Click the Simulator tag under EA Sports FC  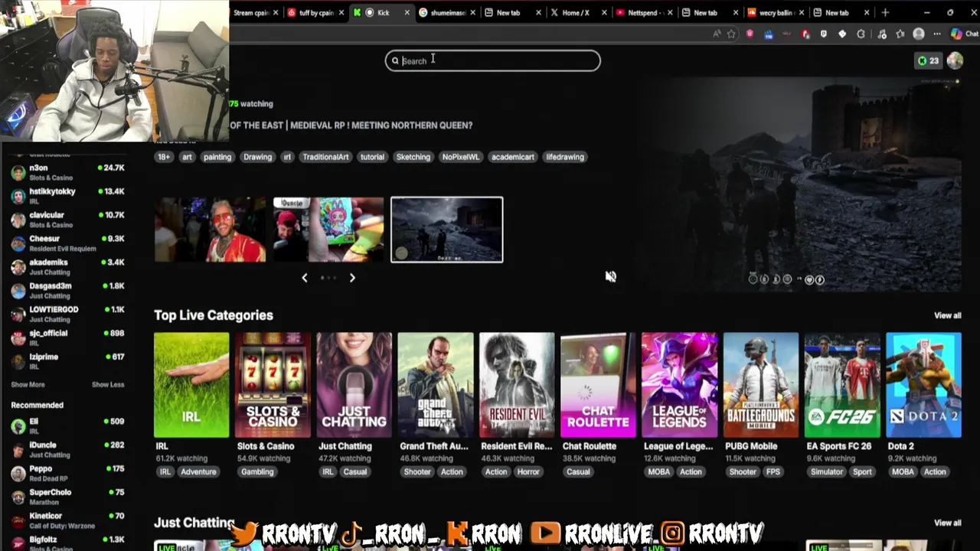coord(827,472)
